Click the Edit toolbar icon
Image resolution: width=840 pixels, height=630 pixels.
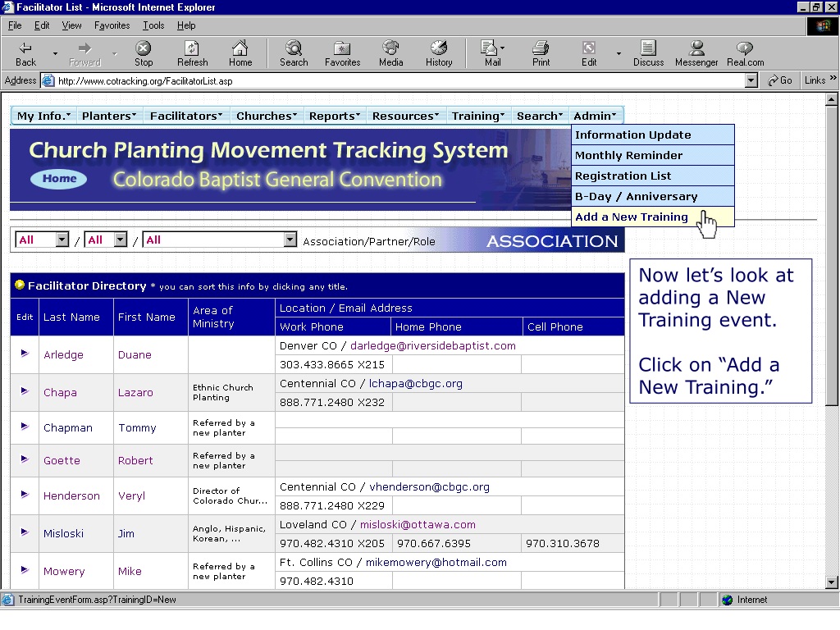click(589, 53)
